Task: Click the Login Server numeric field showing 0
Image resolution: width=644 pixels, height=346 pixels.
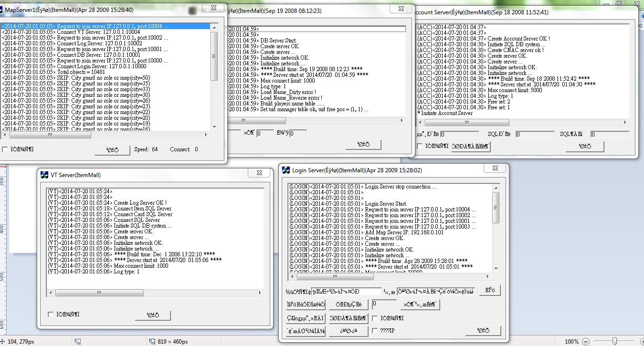Action: click(384, 304)
